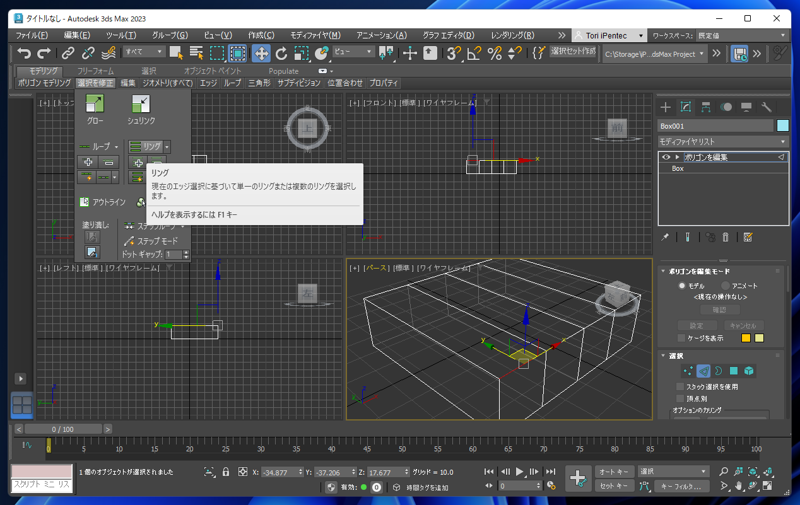Click the キー フィルタ button
Screen dimensions: 800x505
point(681,486)
